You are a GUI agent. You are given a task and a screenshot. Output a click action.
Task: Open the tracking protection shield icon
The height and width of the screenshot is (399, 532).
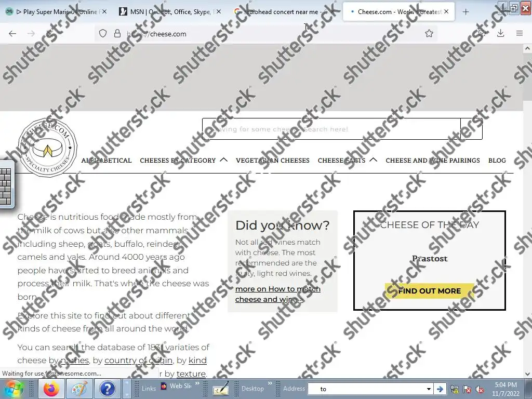103,34
